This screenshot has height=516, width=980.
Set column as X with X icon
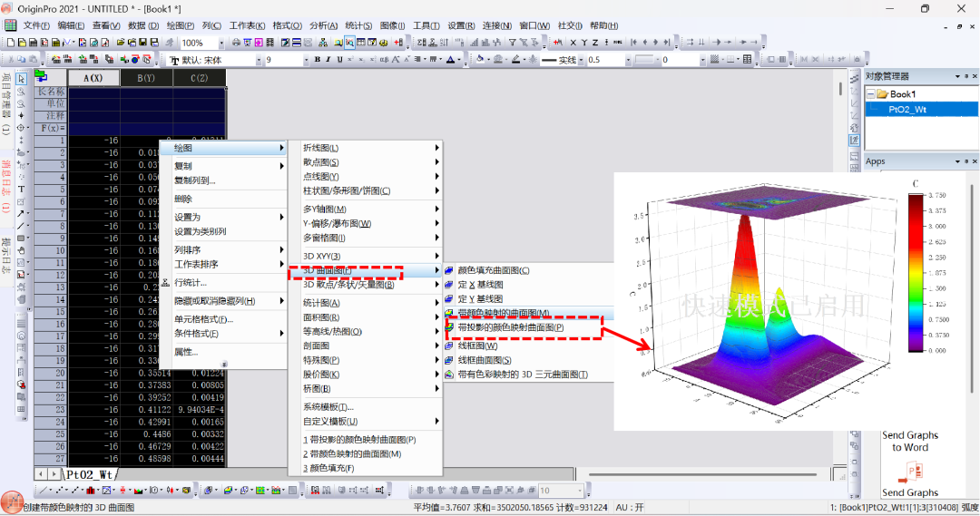(573, 43)
